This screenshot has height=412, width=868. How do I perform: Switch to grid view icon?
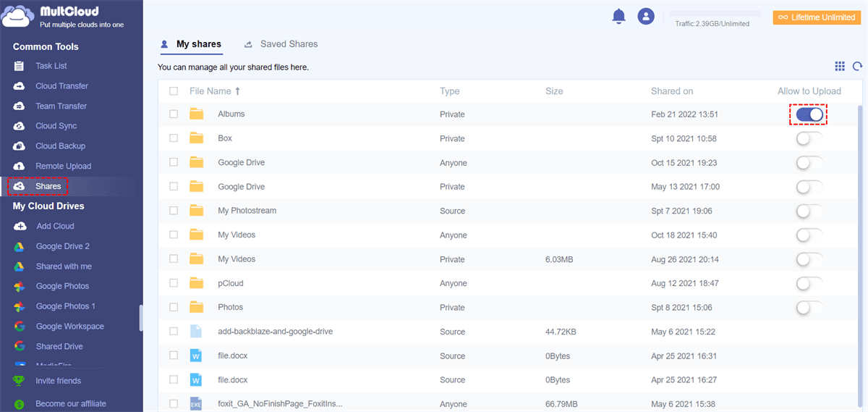tap(840, 67)
